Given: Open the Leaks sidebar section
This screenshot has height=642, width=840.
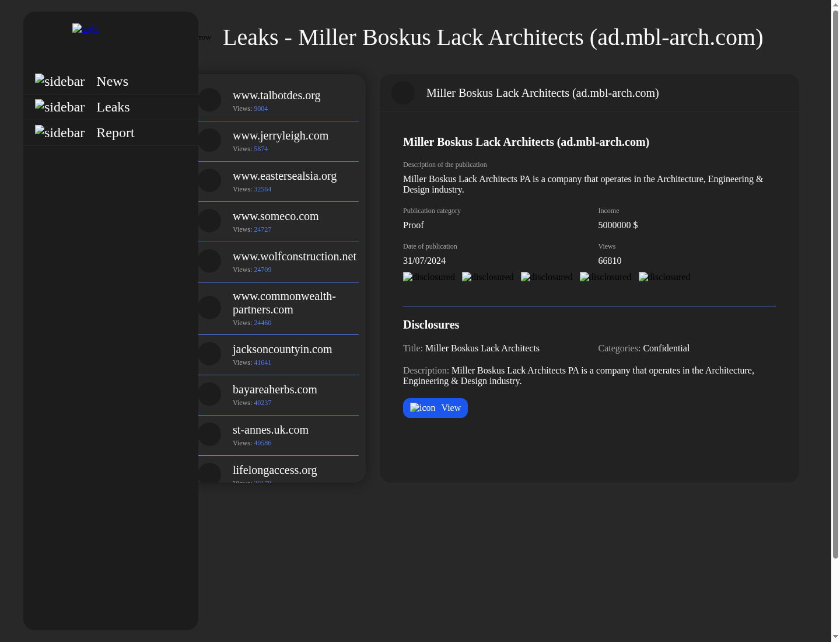Looking at the screenshot, I should pos(111,107).
